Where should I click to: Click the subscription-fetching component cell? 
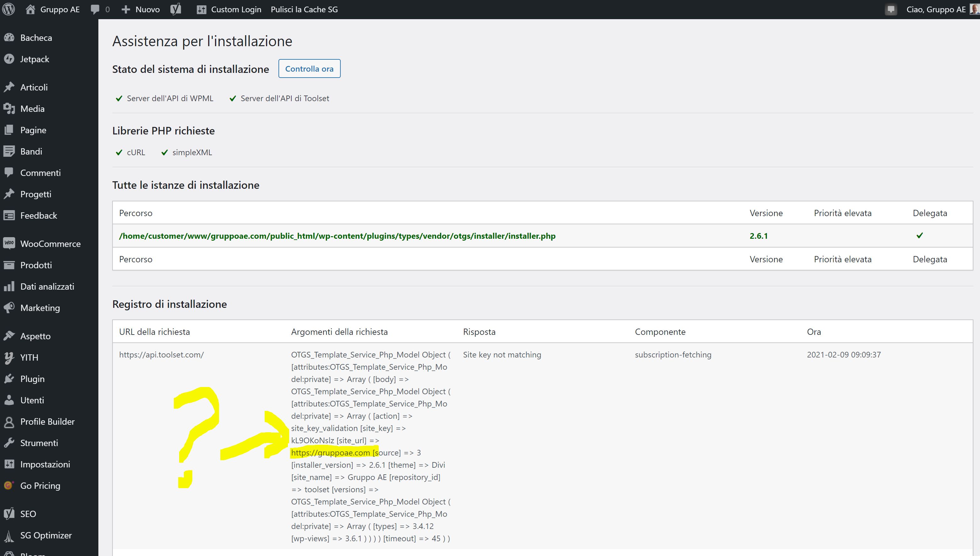(x=673, y=355)
